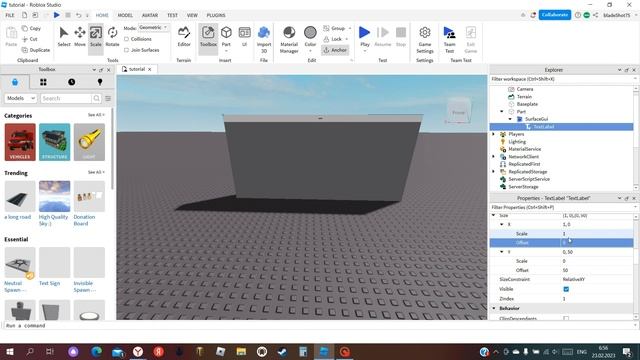Expand the Players node
Screen dimensions: 640x360
(x=494, y=134)
